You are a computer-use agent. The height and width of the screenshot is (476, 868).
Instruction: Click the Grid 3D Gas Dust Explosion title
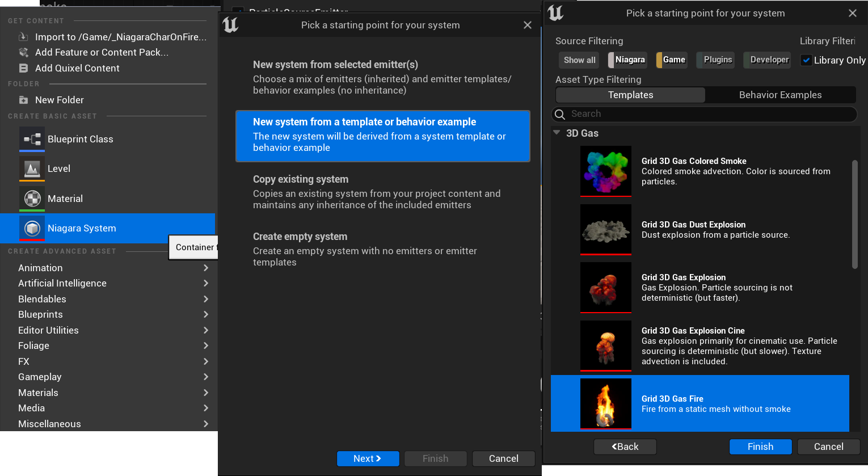tap(693, 225)
